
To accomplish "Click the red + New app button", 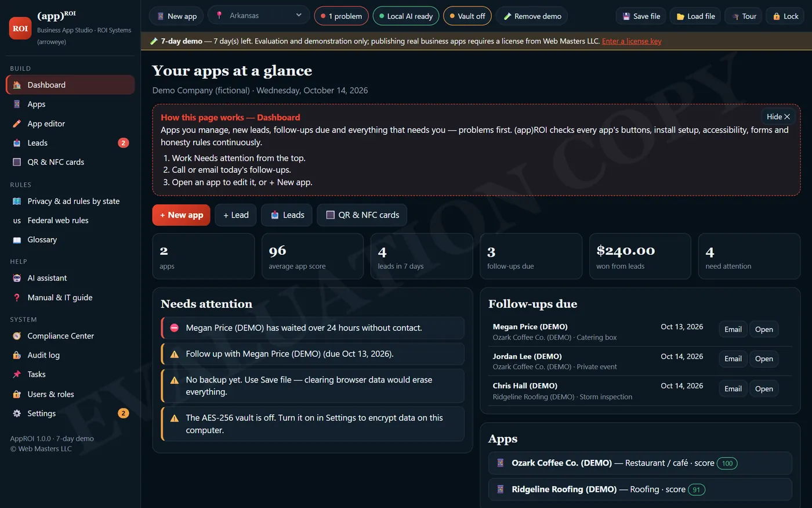I will pos(181,215).
